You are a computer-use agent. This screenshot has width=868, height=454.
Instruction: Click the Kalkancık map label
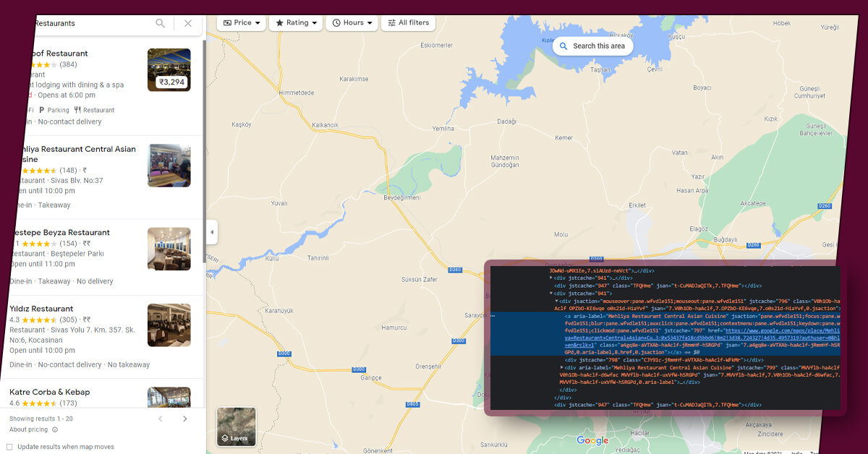[325, 125]
